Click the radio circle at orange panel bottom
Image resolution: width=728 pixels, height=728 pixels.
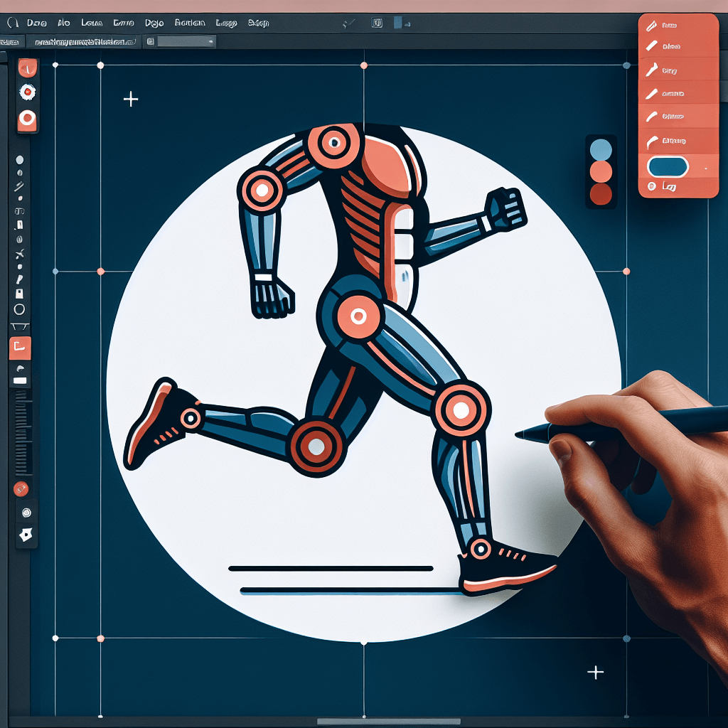(x=651, y=187)
